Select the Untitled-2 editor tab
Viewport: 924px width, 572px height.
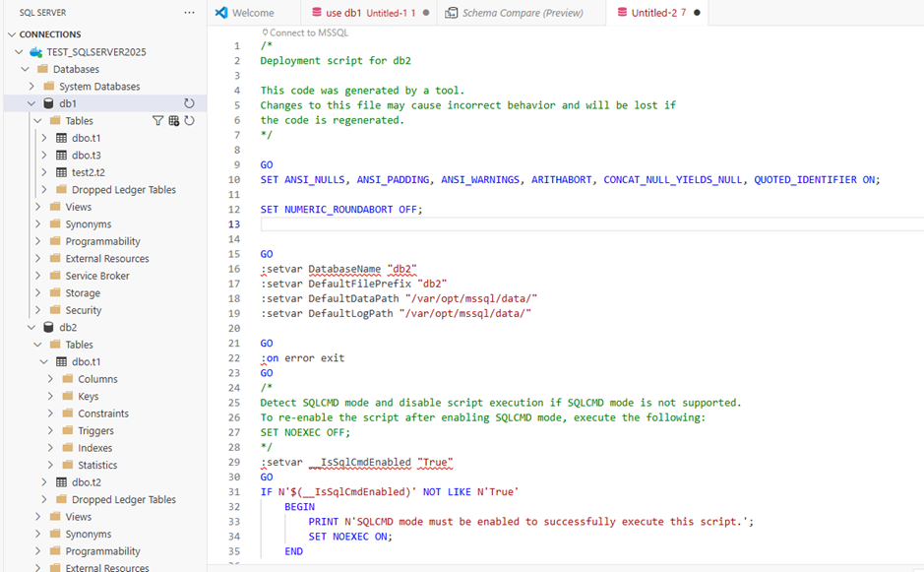point(657,13)
